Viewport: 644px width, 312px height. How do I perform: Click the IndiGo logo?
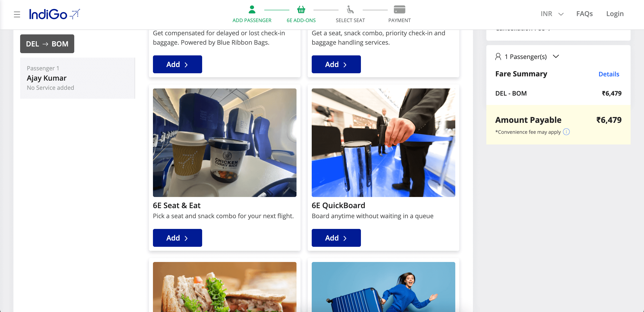pos(55,14)
